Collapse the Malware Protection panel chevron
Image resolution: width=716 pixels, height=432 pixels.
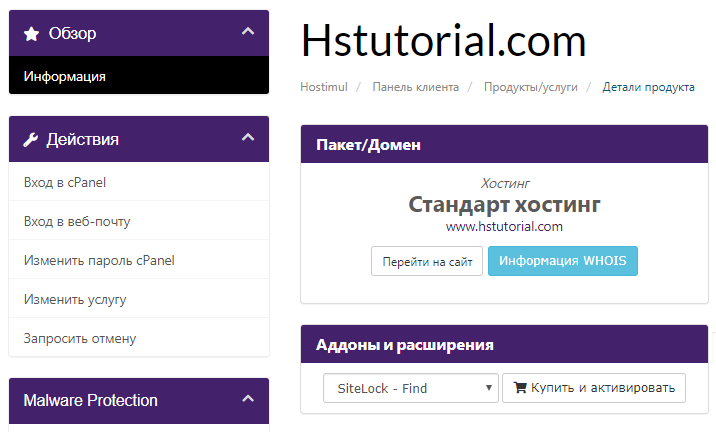[x=248, y=400]
